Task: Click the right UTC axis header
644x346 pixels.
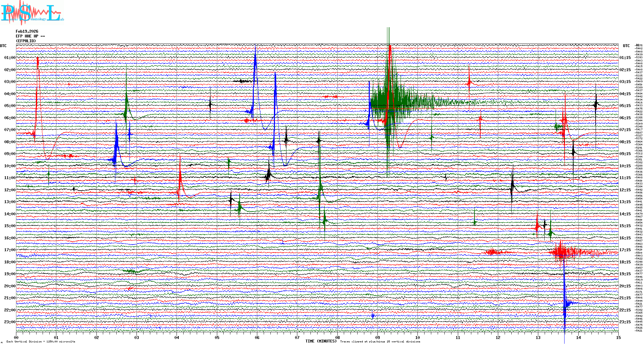Action: 626,46
